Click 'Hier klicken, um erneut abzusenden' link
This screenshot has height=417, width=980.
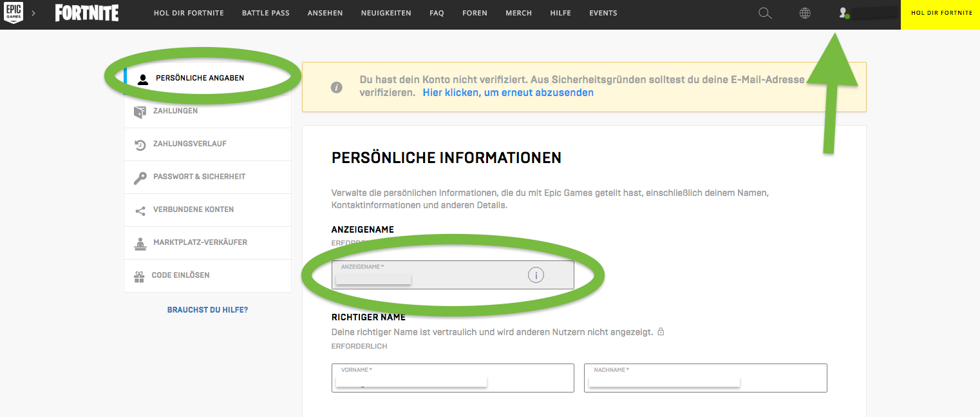508,93
